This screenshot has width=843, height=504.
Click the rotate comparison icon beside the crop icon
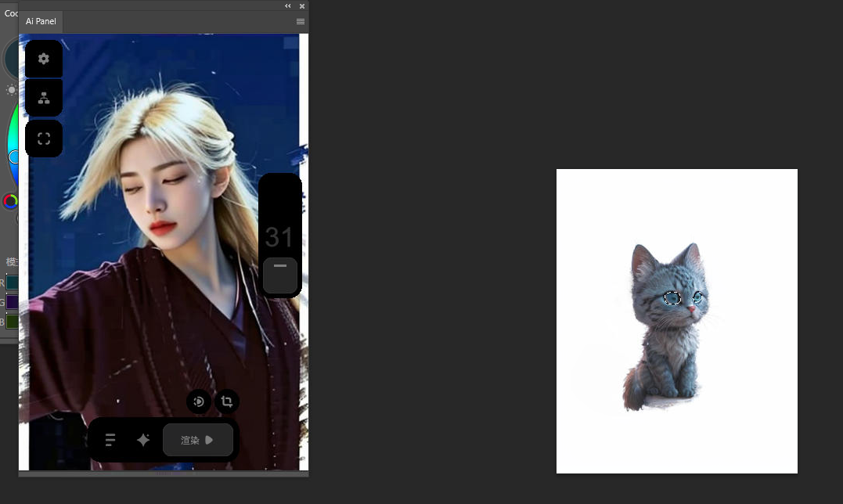click(x=199, y=401)
